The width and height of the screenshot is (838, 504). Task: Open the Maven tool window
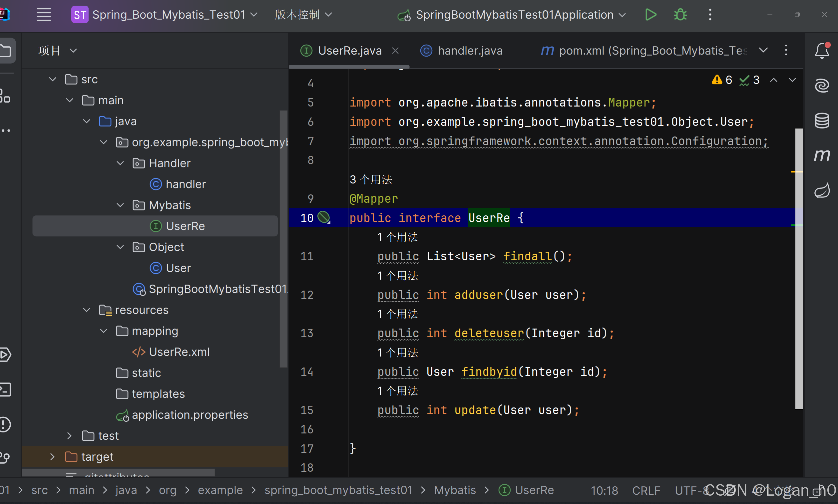pos(822,155)
